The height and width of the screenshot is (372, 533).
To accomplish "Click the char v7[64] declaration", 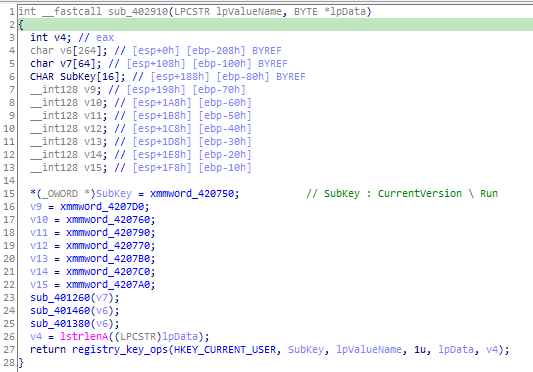I will (66, 64).
